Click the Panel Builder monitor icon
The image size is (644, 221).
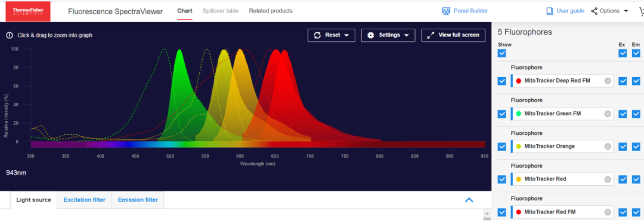tap(446, 11)
